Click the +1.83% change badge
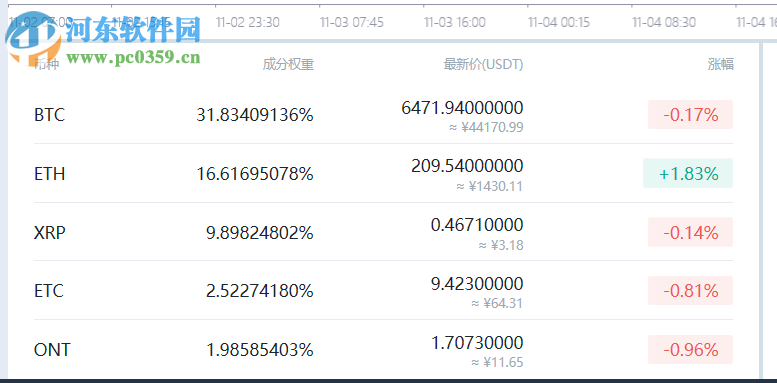Viewport: 777px width, 383px height. (x=688, y=173)
